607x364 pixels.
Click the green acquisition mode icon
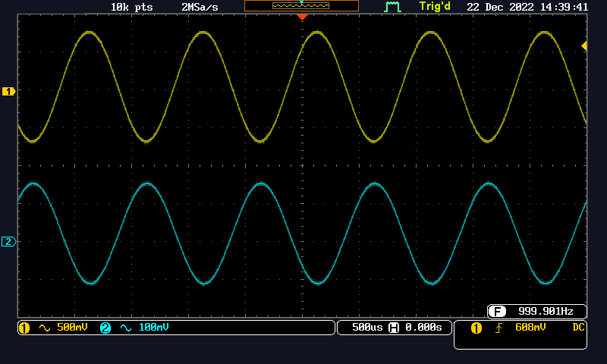[392, 7]
